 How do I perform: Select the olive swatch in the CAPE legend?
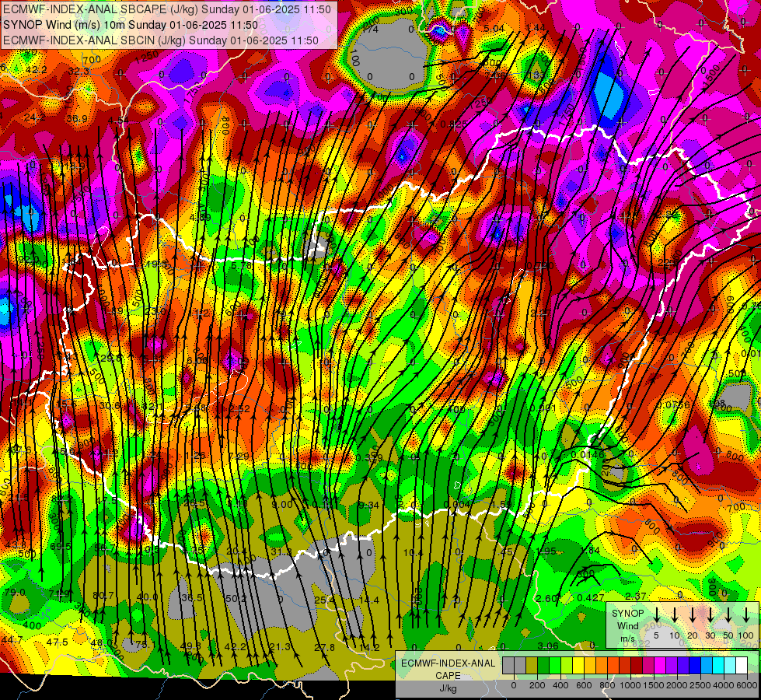pyautogui.click(x=532, y=665)
